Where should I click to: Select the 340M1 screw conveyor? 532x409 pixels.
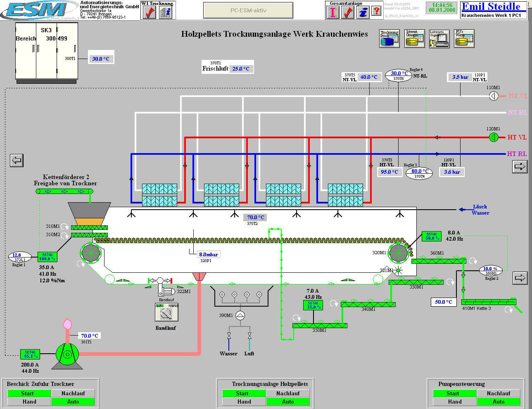(x=368, y=305)
